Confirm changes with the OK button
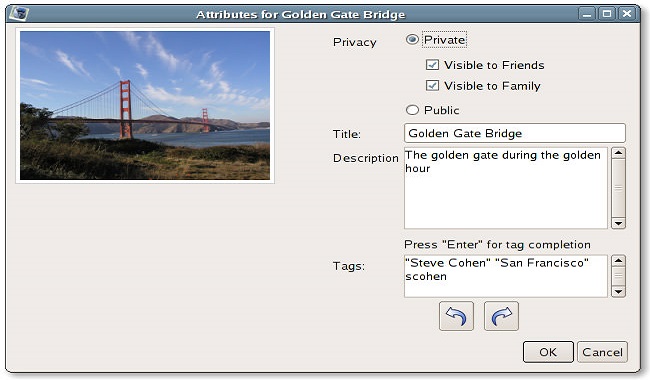Image resolution: width=650 pixels, height=380 pixels. click(x=548, y=352)
